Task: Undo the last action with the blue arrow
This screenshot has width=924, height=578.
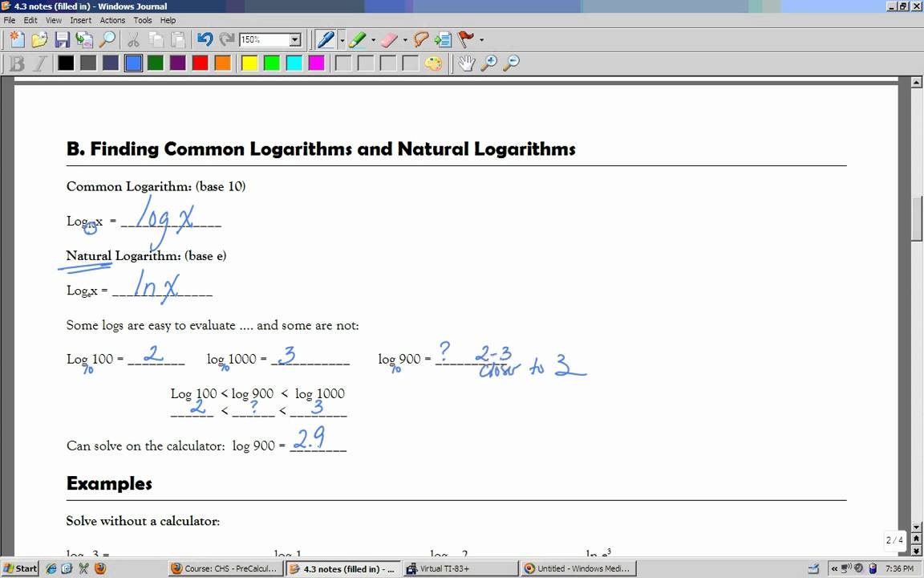Action: (205, 39)
